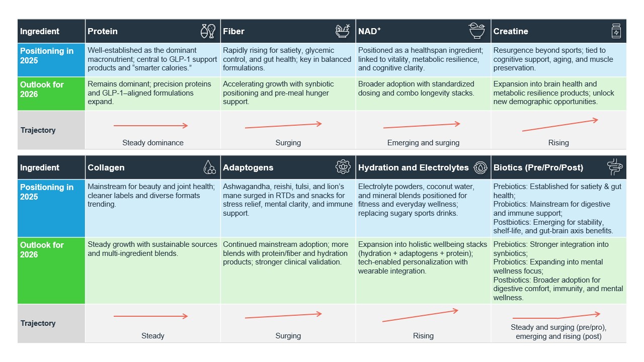
Task: Click the "Emerging and surging" label under NAD+
Action: [x=423, y=143]
